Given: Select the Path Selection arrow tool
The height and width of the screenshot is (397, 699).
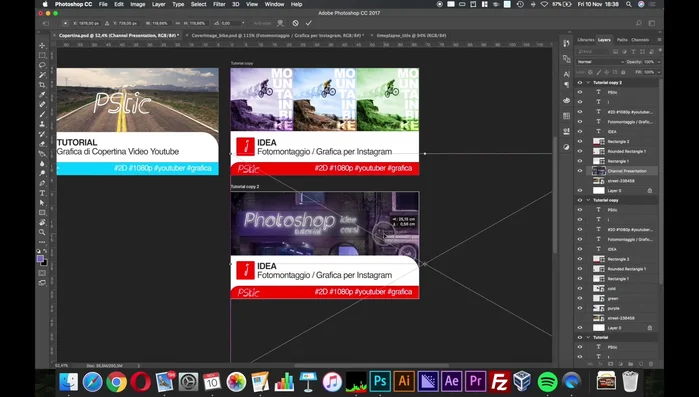Looking at the screenshot, I should pos(42,203).
